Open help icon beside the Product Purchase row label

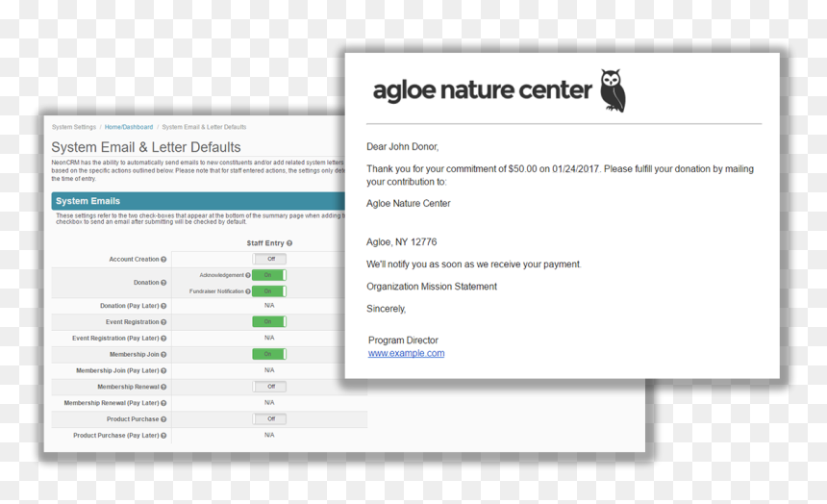[163, 419]
